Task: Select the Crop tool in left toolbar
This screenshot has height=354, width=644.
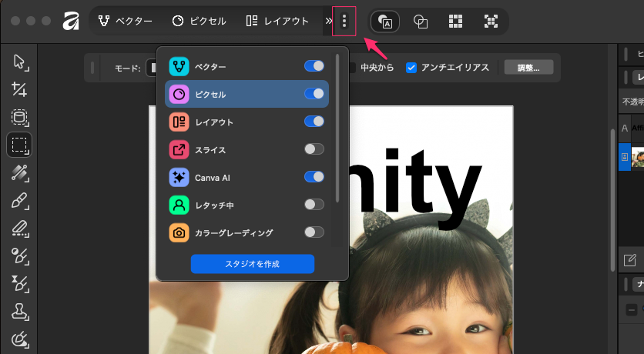Action: [19, 90]
